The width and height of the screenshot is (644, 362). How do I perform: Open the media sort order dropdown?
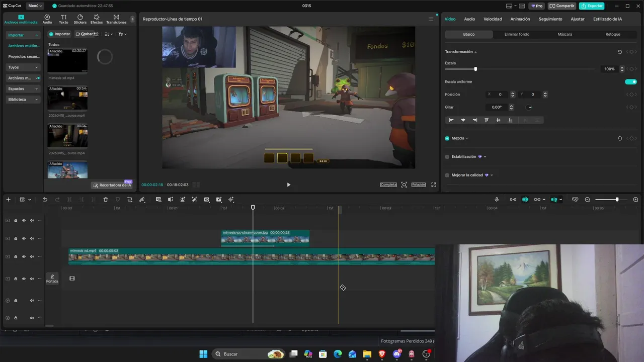(x=108, y=34)
